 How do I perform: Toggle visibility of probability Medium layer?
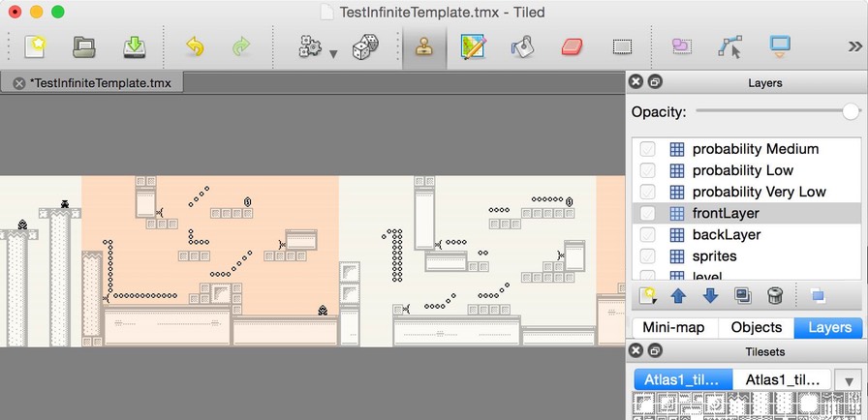(x=647, y=149)
